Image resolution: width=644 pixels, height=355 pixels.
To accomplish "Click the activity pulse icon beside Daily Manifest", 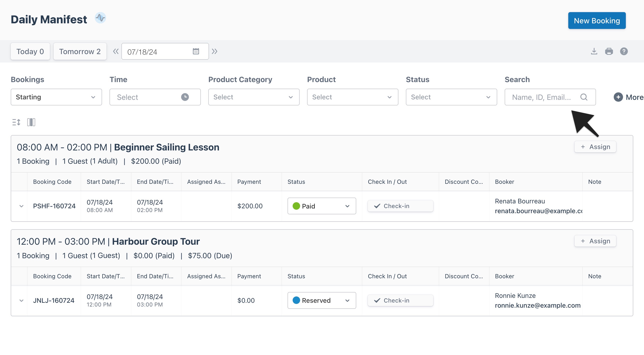I will pyautogui.click(x=100, y=18).
